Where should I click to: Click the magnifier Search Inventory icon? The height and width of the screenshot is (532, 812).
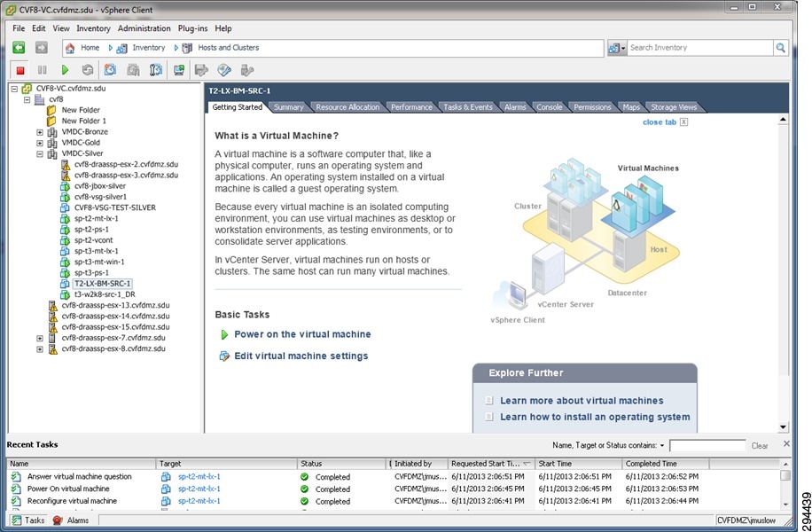pyautogui.click(x=780, y=48)
